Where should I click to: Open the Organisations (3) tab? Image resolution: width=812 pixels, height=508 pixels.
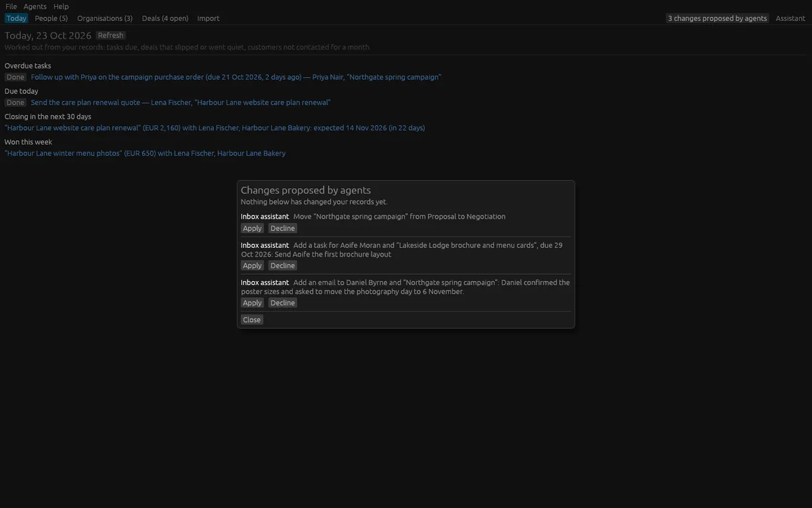(x=105, y=18)
